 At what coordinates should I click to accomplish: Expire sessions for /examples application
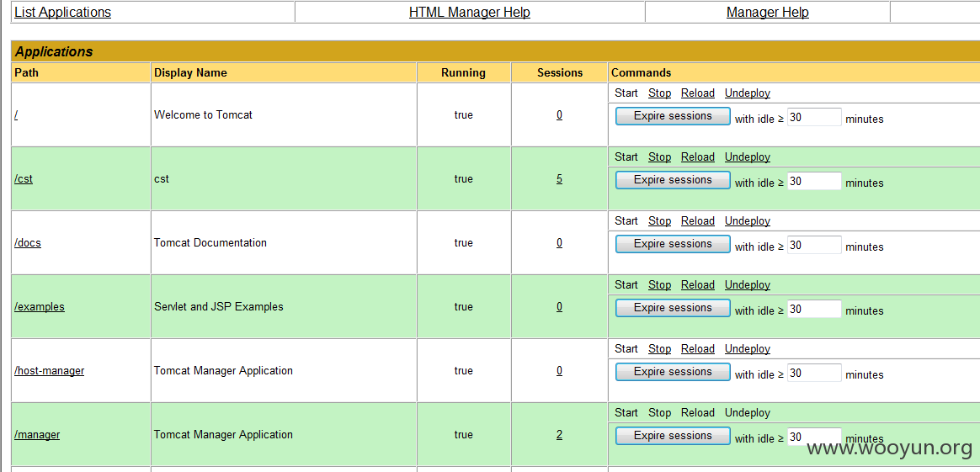click(x=673, y=308)
